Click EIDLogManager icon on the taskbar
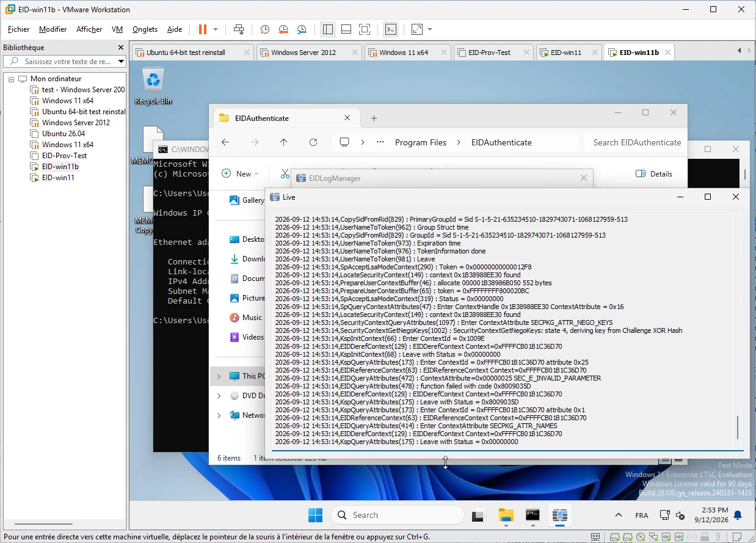This screenshot has width=756, height=543. pos(560,516)
